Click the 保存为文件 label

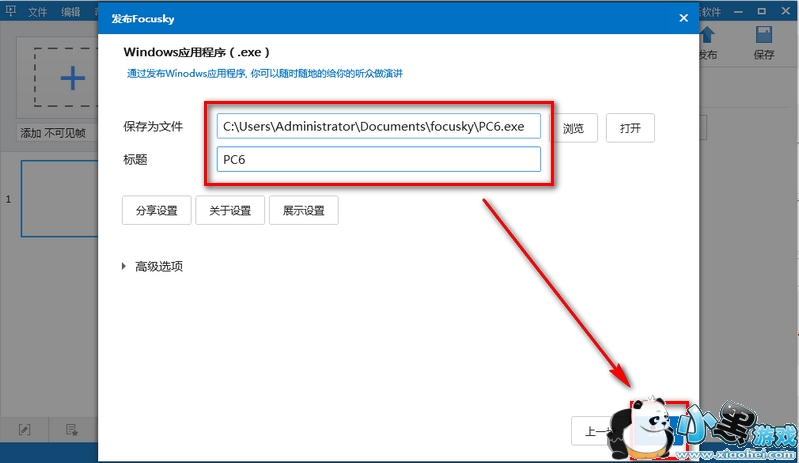(x=153, y=126)
